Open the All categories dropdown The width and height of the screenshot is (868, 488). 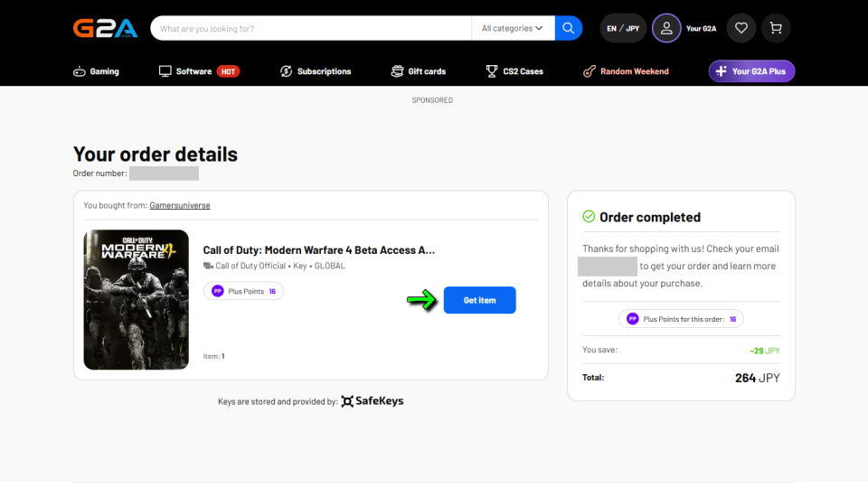coord(512,28)
